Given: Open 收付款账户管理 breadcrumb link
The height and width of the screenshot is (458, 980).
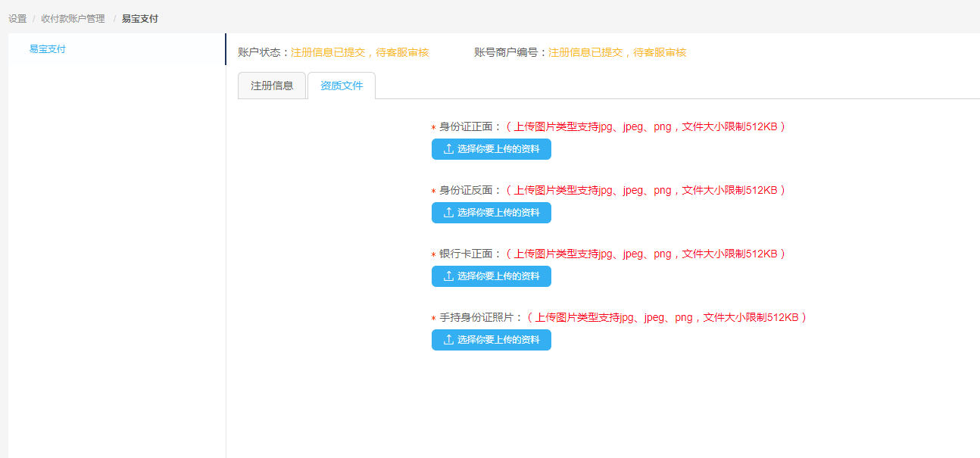Looking at the screenshot, I should 73,19.
